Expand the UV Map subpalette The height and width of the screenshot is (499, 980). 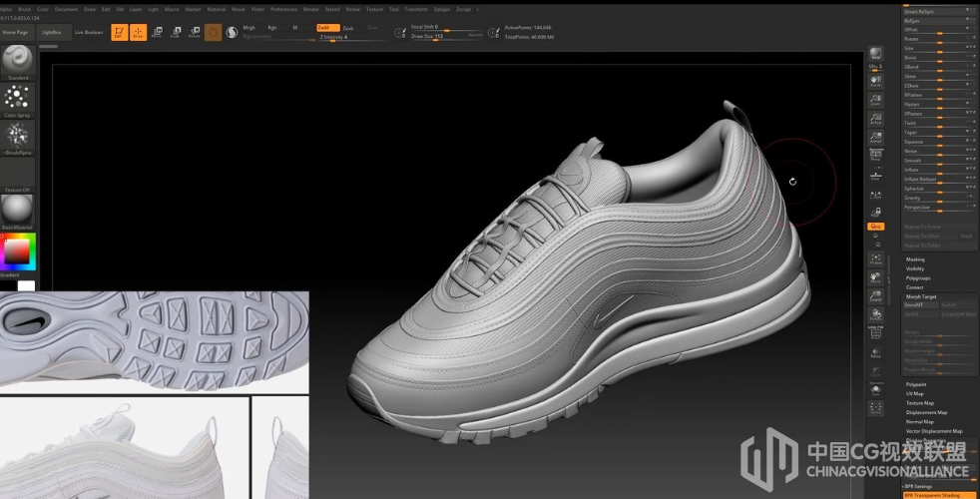tap(914, 393)
